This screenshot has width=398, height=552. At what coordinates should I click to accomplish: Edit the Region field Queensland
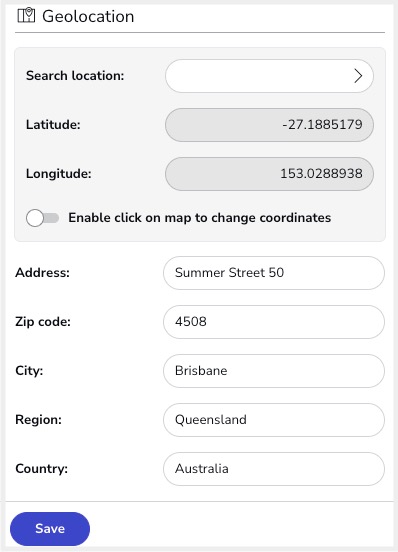pos(274,420)
